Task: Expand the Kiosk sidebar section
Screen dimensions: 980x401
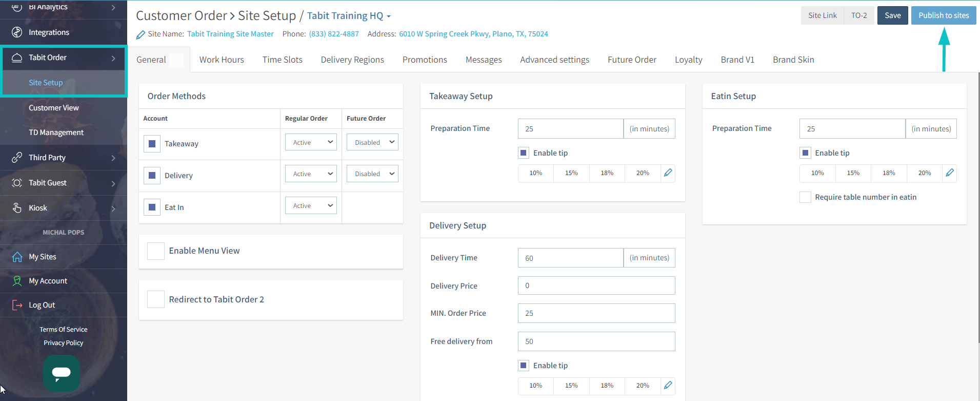Action: tap(113, 208)
